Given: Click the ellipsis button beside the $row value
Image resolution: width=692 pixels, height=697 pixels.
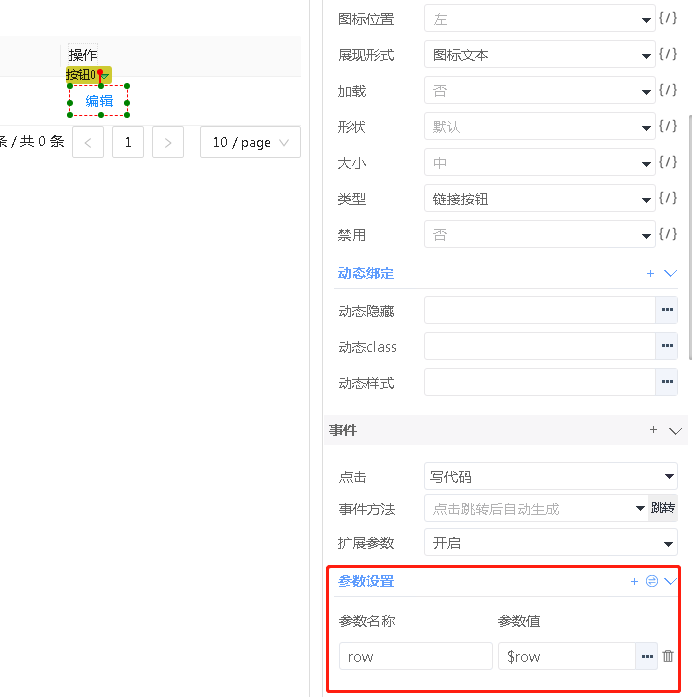Looking at the screenshot, I should pyautogui.click(x=647, y=656).
